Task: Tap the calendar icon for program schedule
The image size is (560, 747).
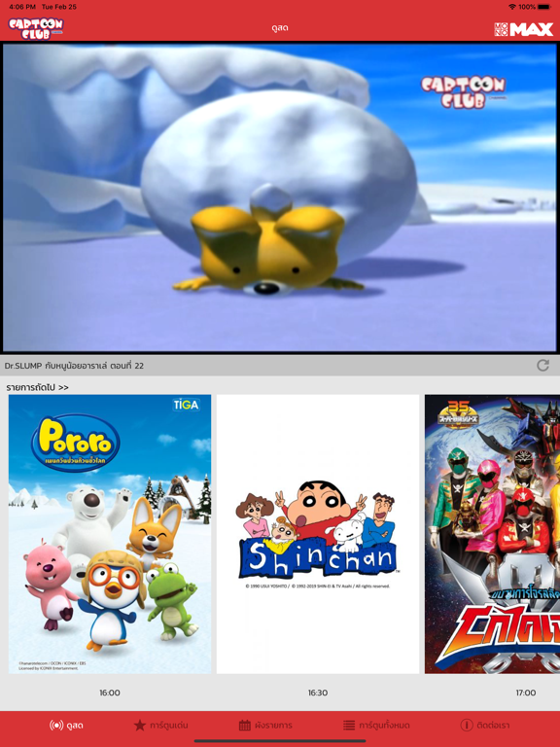Action: 245,726
